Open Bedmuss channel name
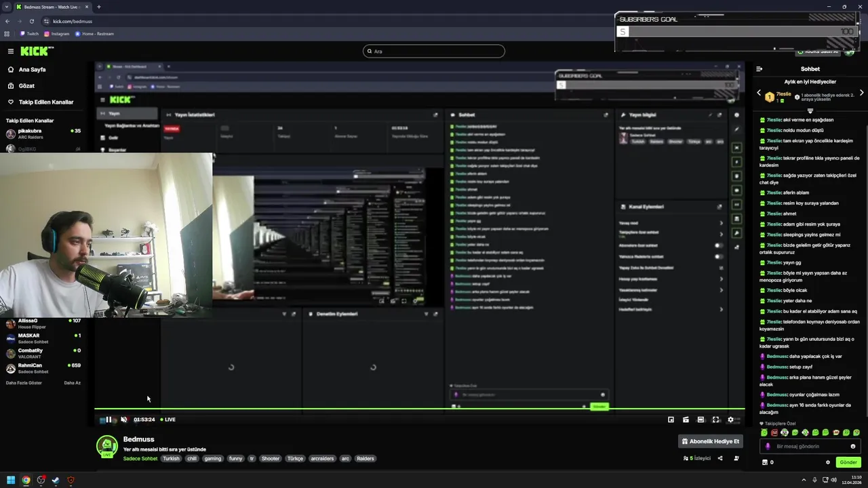Screen dimensions: 868x488 pos(138,439)
